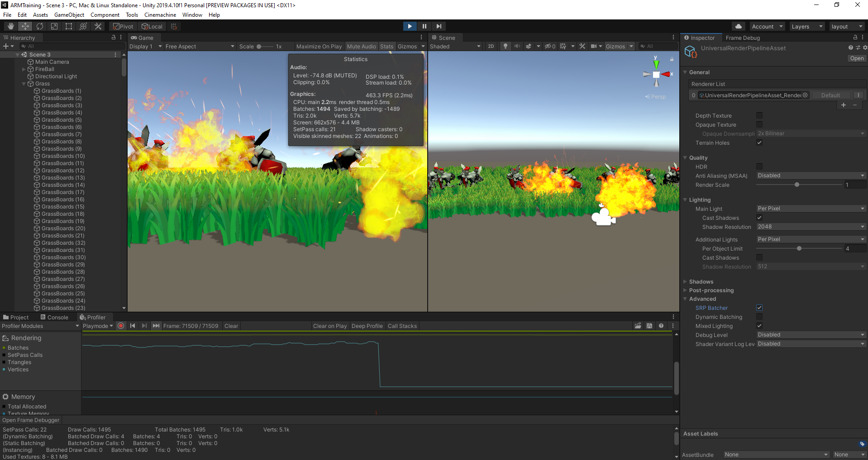Toggle 2D view mode in Scene

[491, 46]
